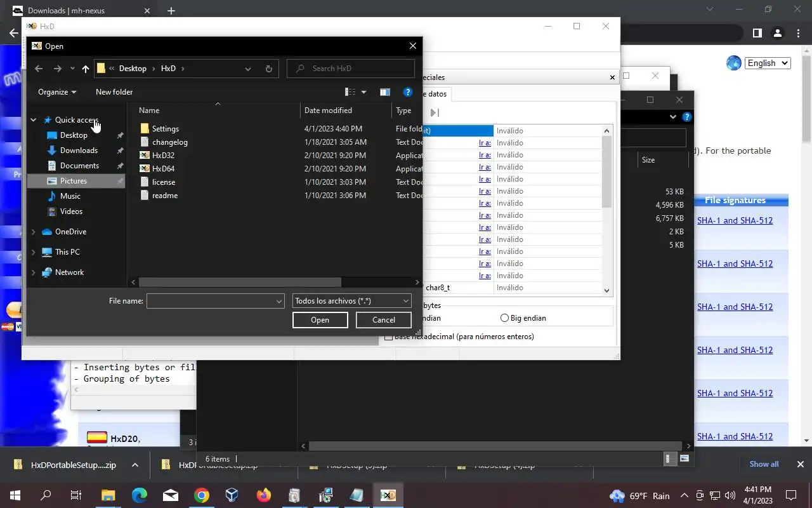The height and width of the screenshot is (508, 812).
Task: Select the HxD64 application file
Action: 163,169
